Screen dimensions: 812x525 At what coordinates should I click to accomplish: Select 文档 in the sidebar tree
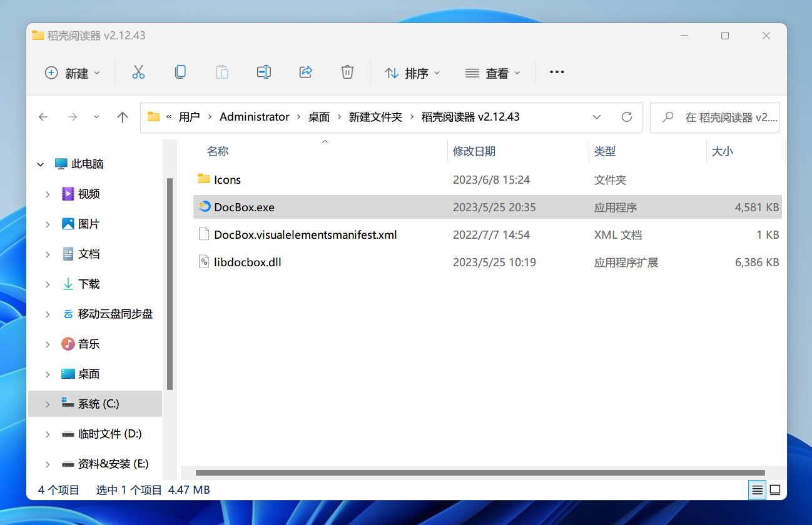89,254
